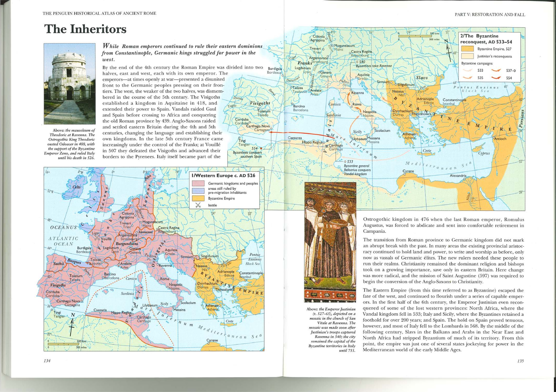Click the pink Germanic kingdoms legend swatch
The width and height of the screenshot is (556, 392).
coord(198,184)
